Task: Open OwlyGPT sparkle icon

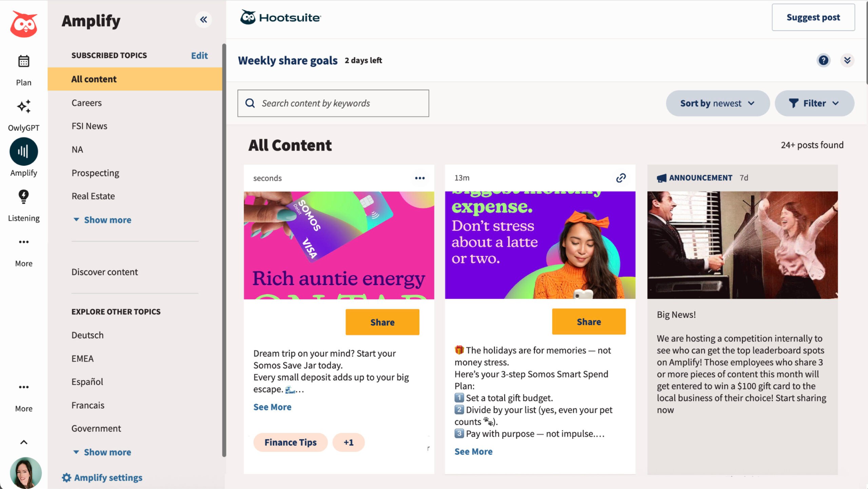Action: pyautogui.click(x=23, y=107)
